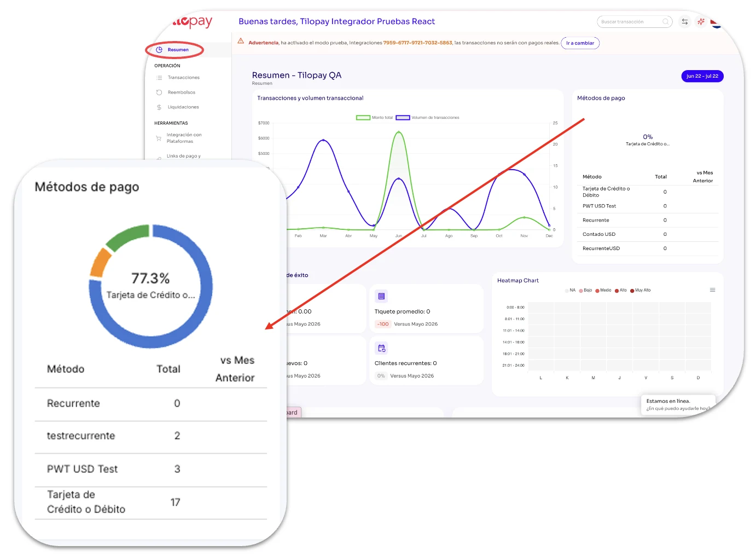The height and width of the screenshot is (556, 756).
Task: Click the Reembolsos circular arrow icon
Action: pos(159,92)
